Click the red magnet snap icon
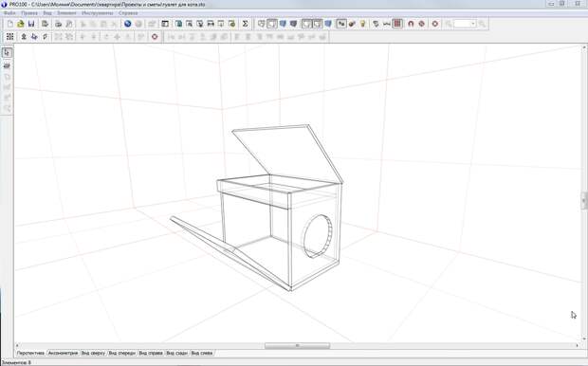The image size is (588, 366). click(x=411, y=24)
